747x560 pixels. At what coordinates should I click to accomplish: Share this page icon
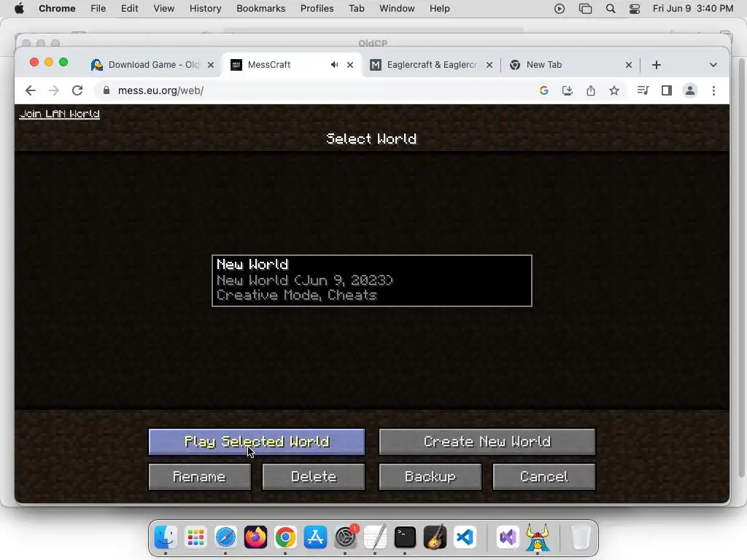click(591, 90)
